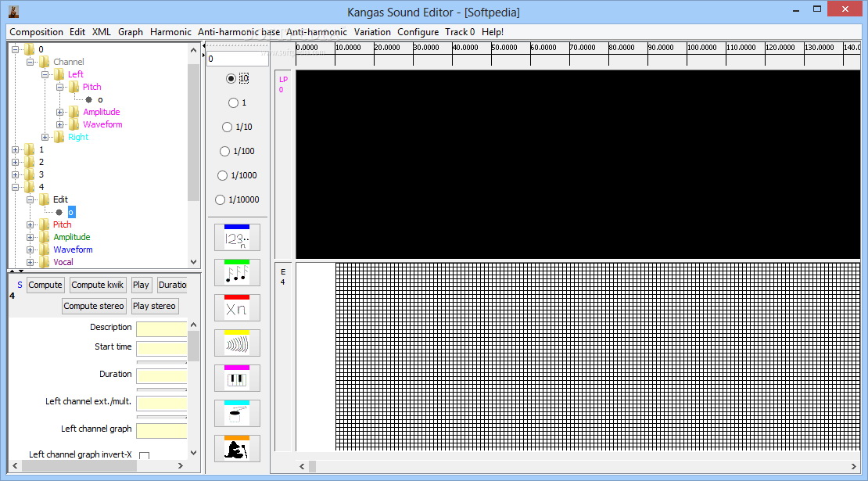868x481 pixels.
Task: Click the properties panel horizontal scrollbar thumb
Action: pyautogui.click(x=79, y=466)
